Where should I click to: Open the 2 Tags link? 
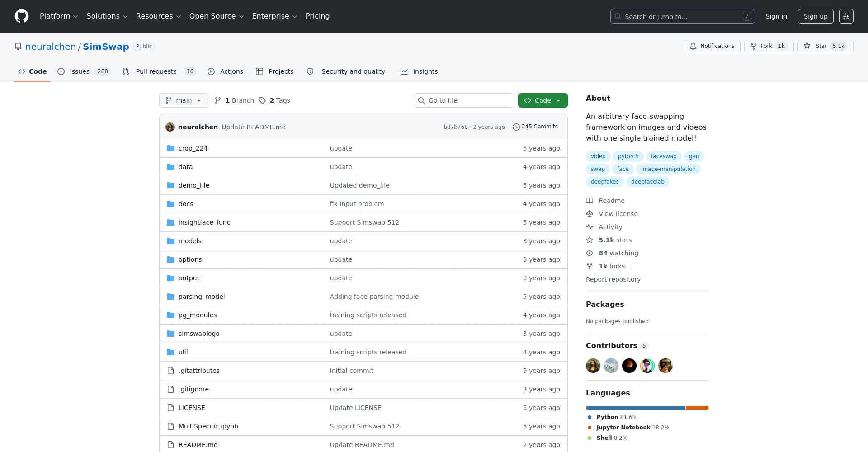[x=275, y=100]
